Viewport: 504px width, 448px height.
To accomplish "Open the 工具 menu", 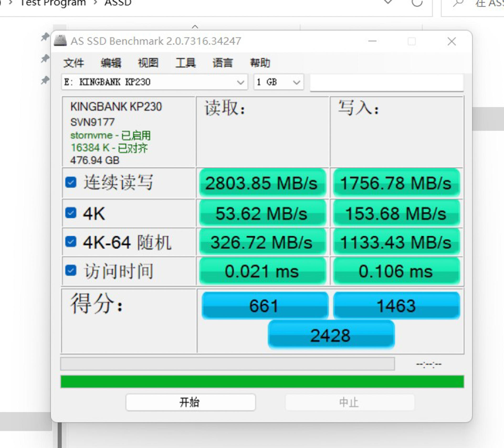I will pos(186,62).
